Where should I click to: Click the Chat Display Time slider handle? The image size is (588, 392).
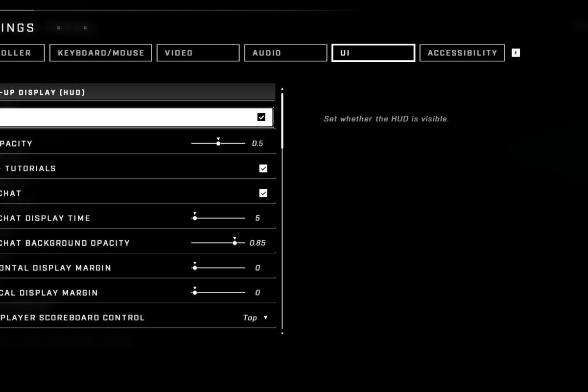click(195, 218)
